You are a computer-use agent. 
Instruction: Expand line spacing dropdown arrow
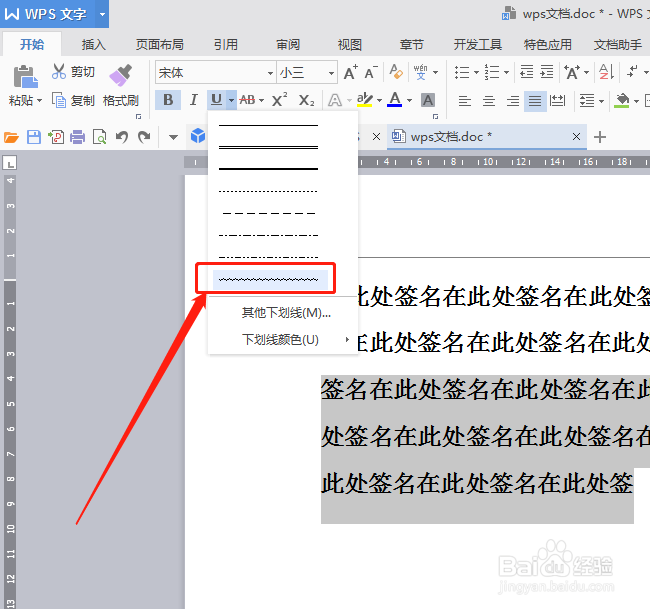pyautogui.click(x=601, y=101)
